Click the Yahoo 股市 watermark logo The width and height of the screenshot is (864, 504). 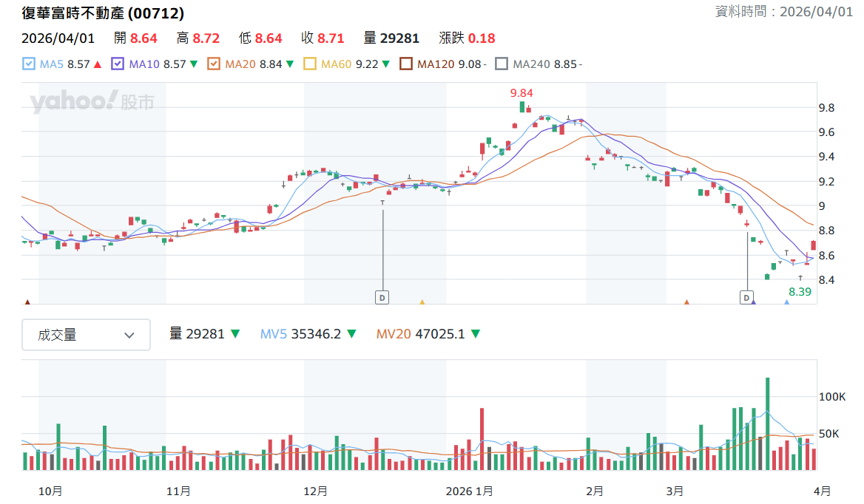(92, 101)
